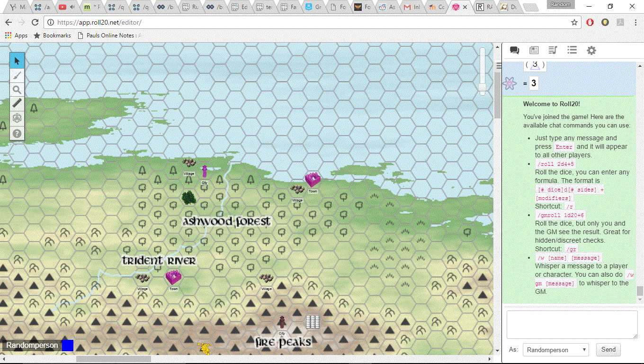This screenshot has width=644, height=364.
Task: Open the Pauls Online Notes bookmark
Action: (109, 36)
